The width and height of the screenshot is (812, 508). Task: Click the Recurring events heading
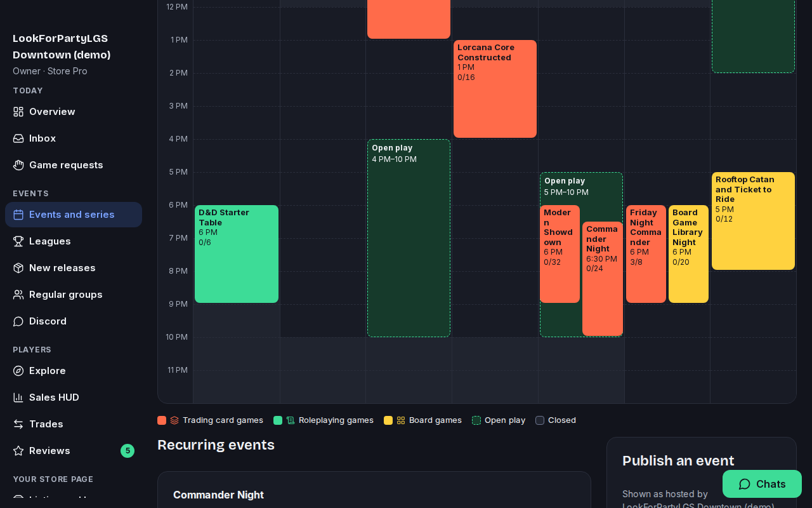[216, 444]
